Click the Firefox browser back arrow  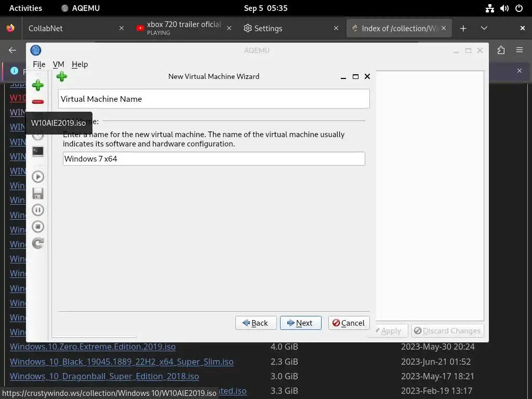12,50
